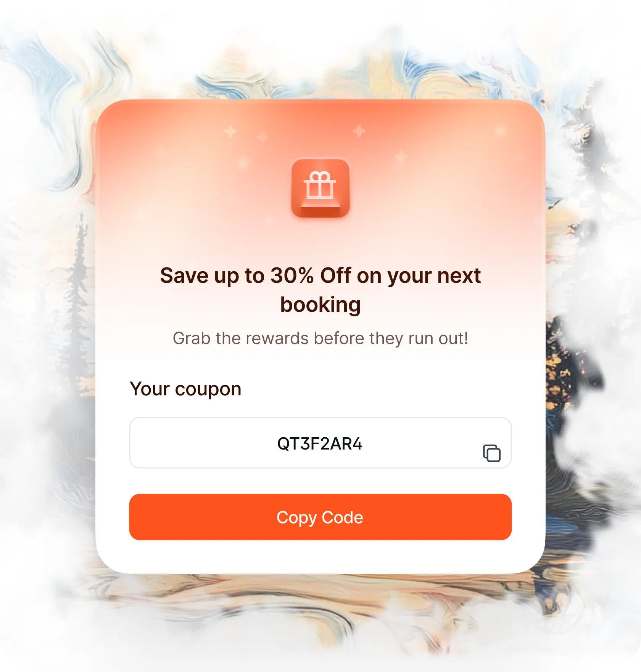Click the white ribbon bow on the gift icon
The image size is (641, 672).
[320, 176]
